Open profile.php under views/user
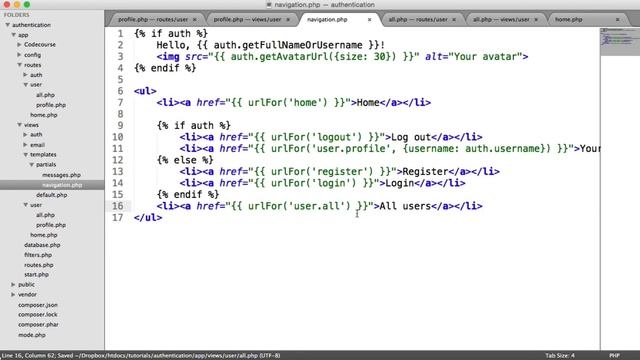The width and height of the screenshot is (640, 360). click(51, 225)
